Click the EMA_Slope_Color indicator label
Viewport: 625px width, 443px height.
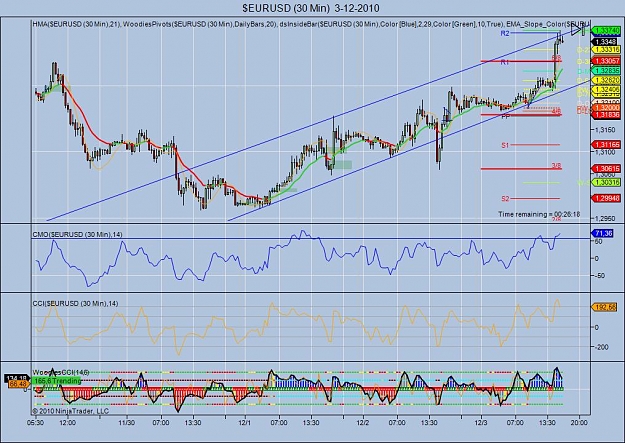(x=548, y=24)
